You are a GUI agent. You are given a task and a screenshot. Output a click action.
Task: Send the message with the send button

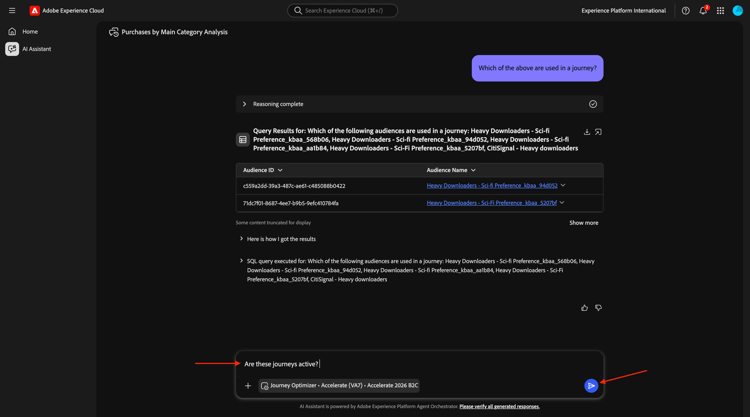coord(591,385)
